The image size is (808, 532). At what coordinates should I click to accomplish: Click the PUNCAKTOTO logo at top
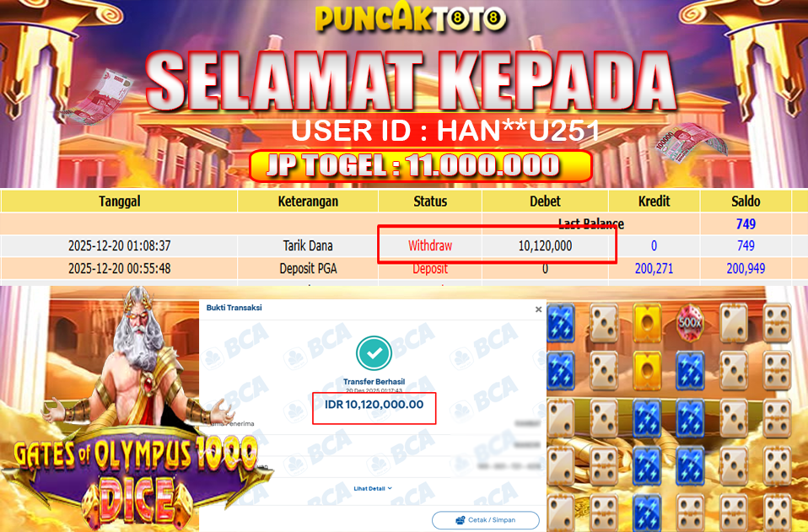tap(411, 18)
